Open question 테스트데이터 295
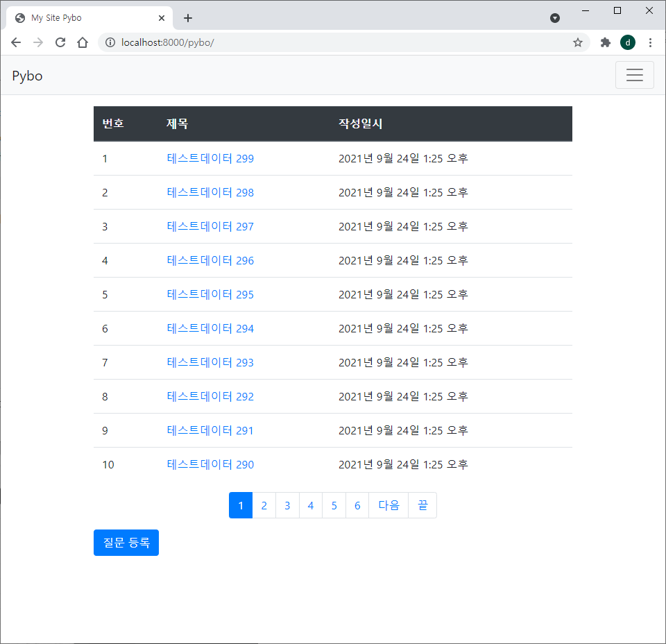Image resolution: width=666 pixels, height=644 pixels. click(210, 294)
